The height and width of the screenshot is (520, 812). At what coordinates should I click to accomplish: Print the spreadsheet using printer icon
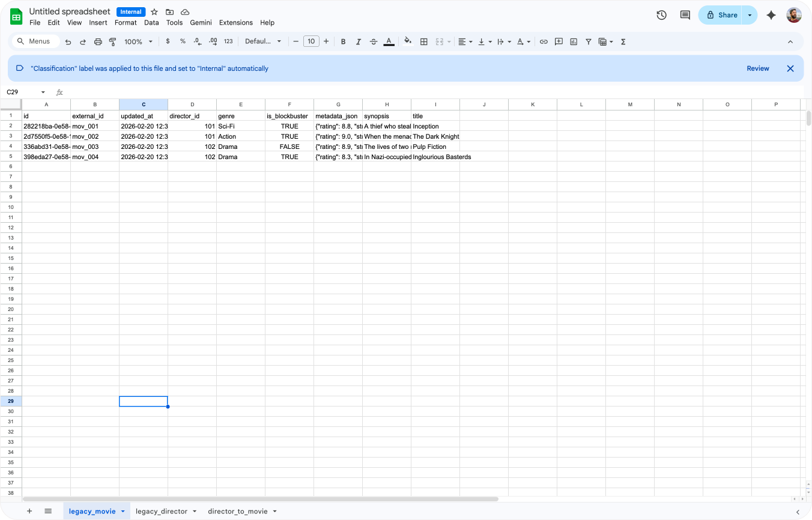[98, 41]
